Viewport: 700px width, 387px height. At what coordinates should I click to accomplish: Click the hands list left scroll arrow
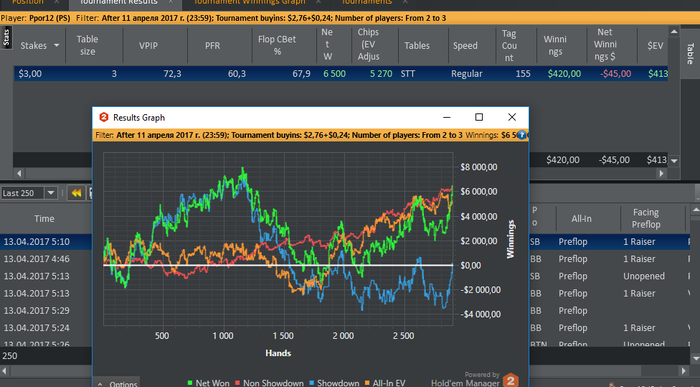4,370
